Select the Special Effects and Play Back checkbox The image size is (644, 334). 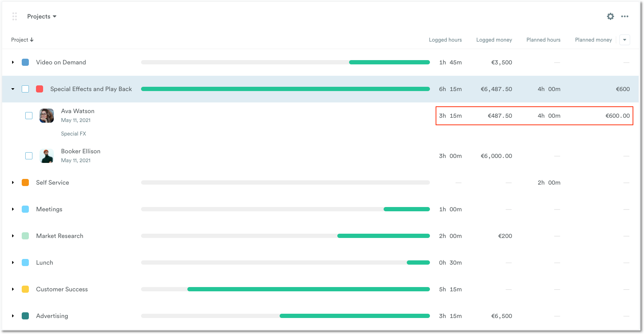(x=25, y=89)
